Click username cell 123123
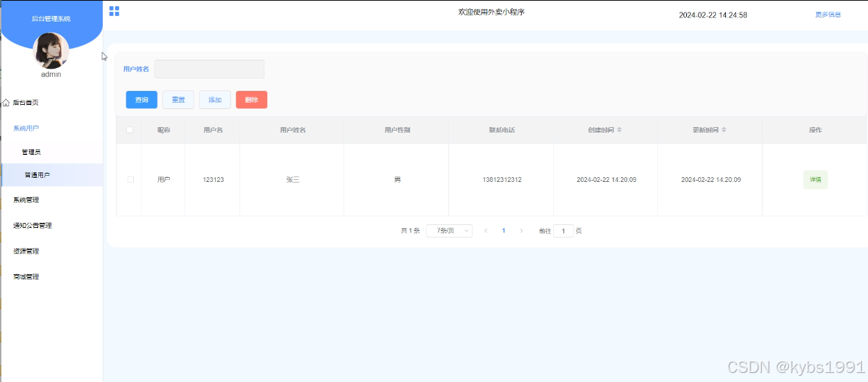 (x=213, y=180)
